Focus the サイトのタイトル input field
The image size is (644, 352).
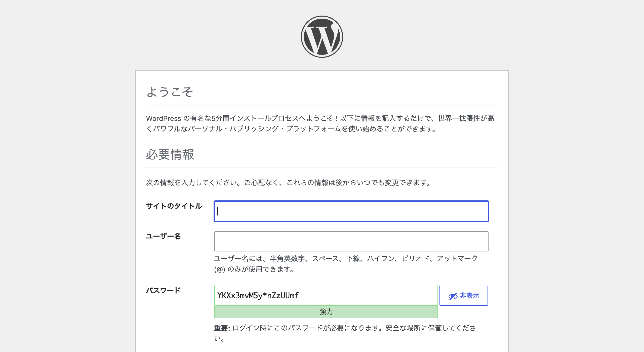351,211
